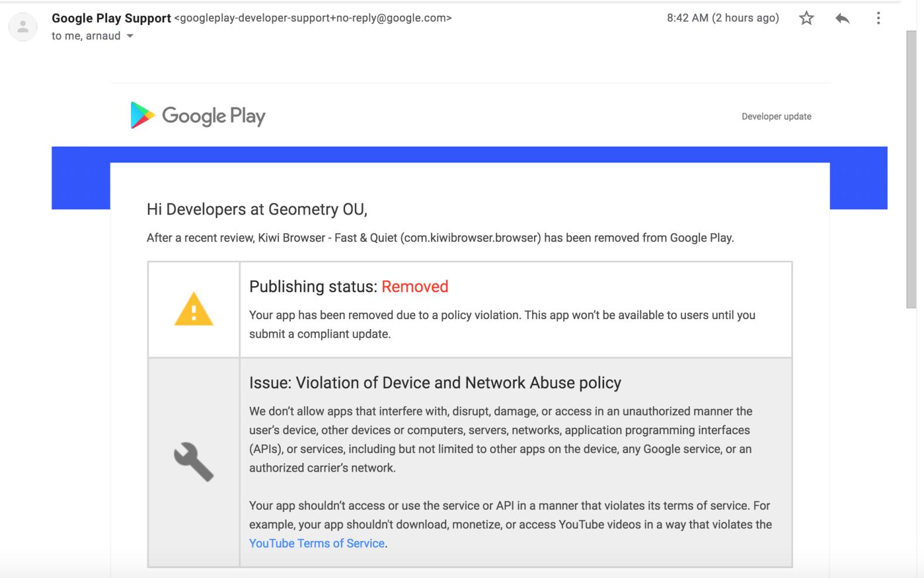
Task: Click the blue banner header area
Action: 468,154
